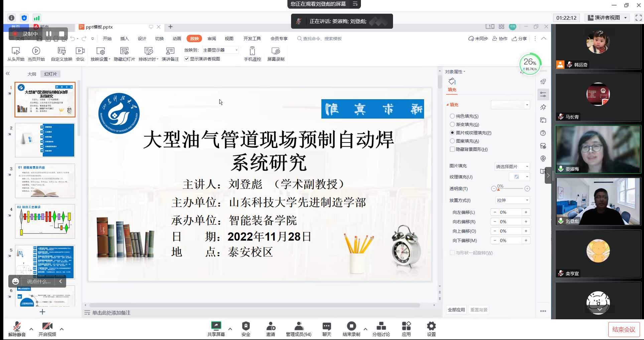Enable Hide Background Graphics checkbox
Screen dimensions: 644x340
(x=452, y=149)
